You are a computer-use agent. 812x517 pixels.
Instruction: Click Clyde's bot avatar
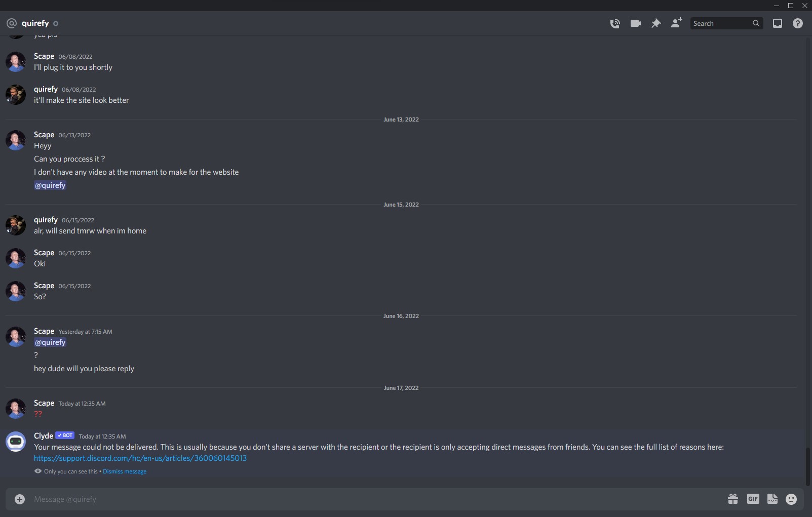[16, 442]
